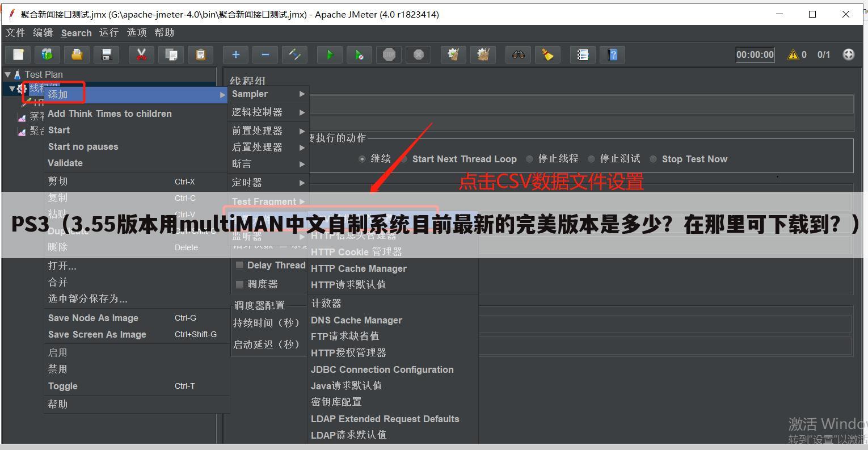868x450 pixels.
Task: Select DNS Cache Manager config element
Action: coord(393,320)
